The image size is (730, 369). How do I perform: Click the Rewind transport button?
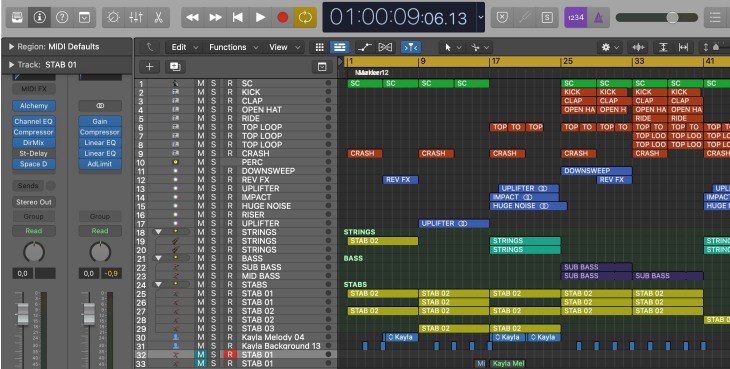[x=192, y=18]
